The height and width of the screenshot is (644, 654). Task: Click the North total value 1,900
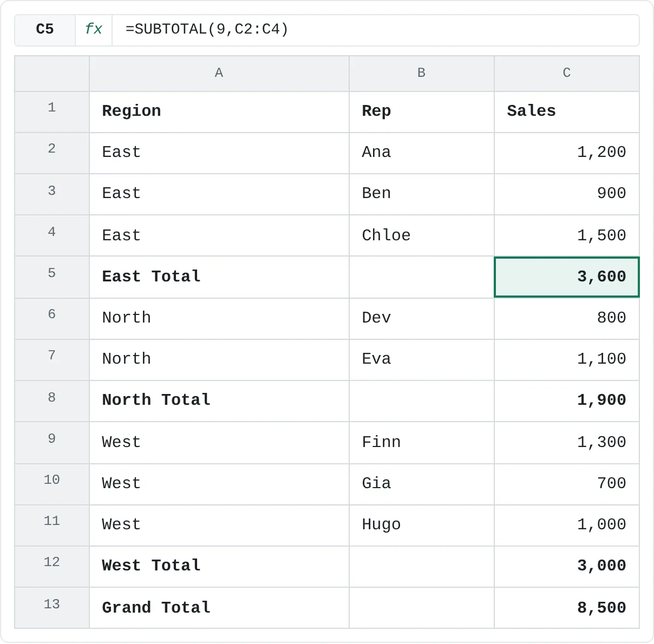(x=567, y=401)
